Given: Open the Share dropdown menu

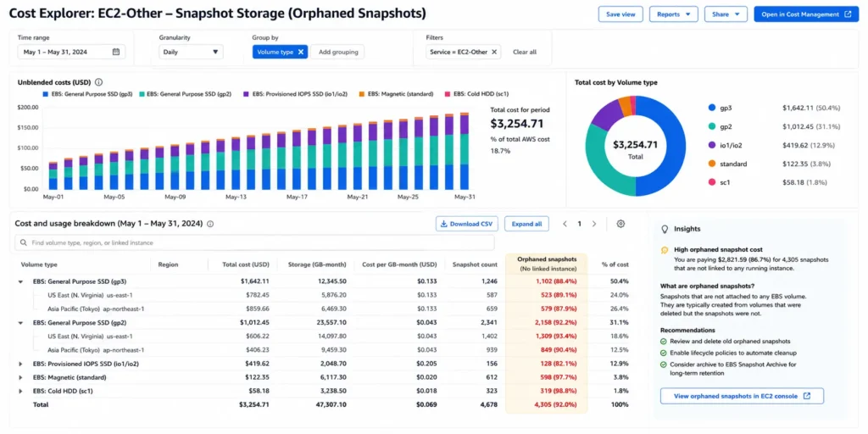Looking at the screenshot, I should click(726, 14).
